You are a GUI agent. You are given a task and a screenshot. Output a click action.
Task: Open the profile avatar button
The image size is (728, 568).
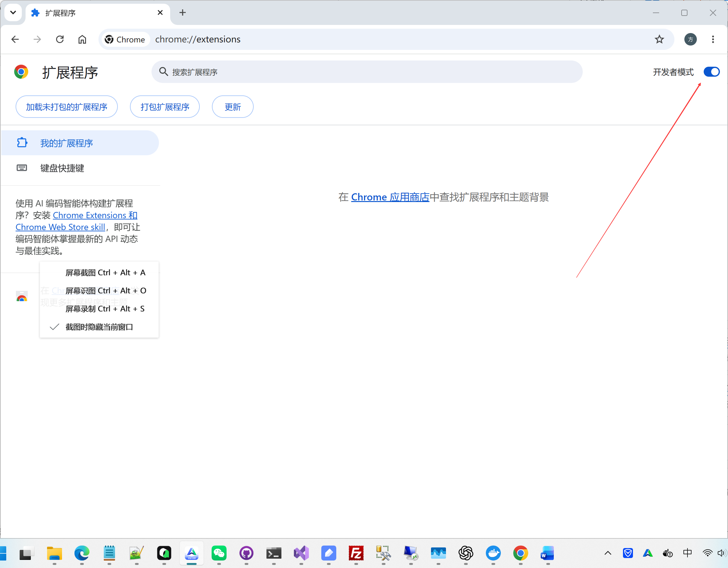[x=690, y=39]
